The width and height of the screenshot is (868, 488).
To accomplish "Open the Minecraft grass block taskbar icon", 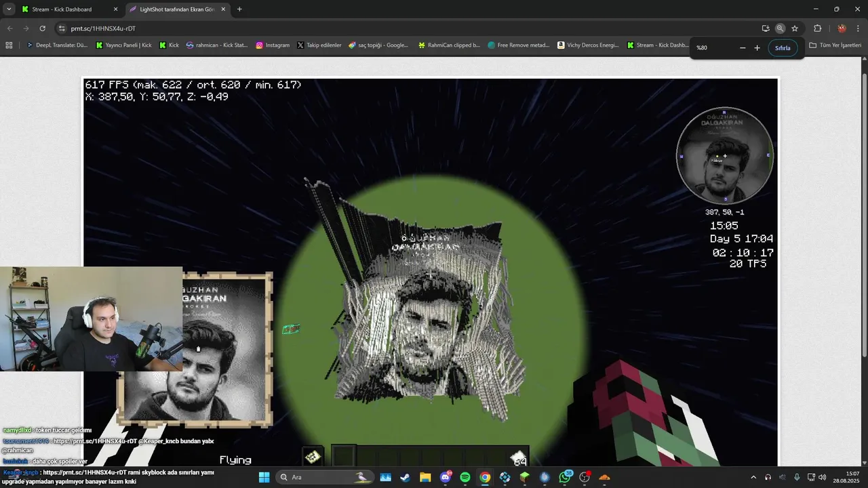I will (525, 477).
